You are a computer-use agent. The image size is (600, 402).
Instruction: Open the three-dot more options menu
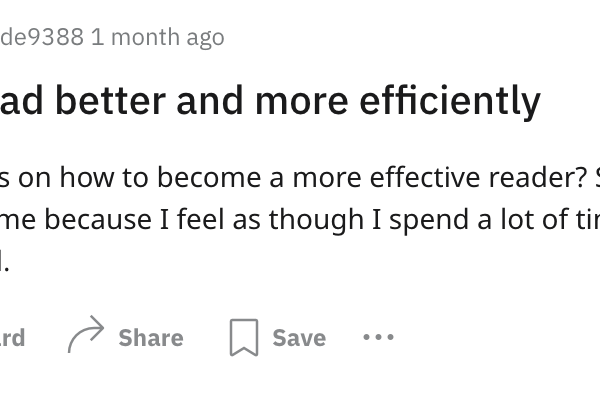378,337
